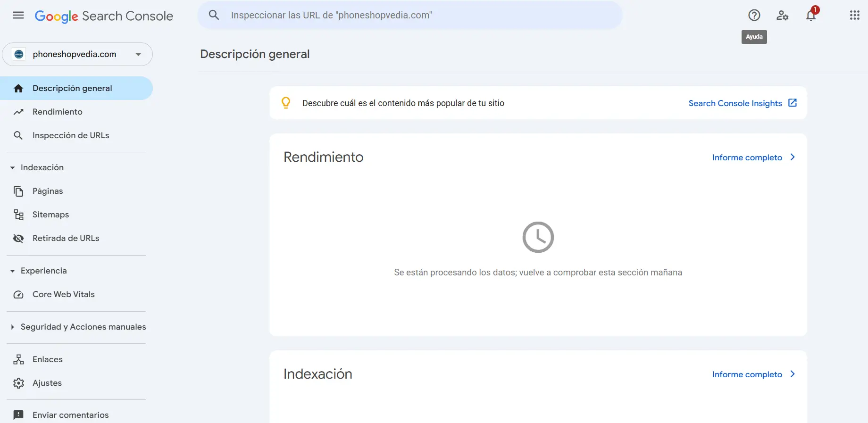Screen dimensions: 868x423
Task: Click the Google Search Console logo
Action: 104,16
